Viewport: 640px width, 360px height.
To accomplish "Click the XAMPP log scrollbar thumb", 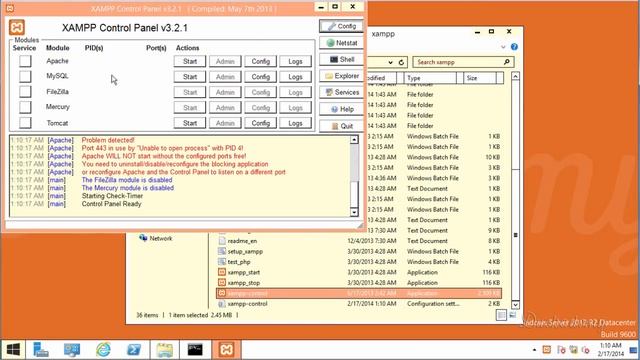I will click(354, 193).
